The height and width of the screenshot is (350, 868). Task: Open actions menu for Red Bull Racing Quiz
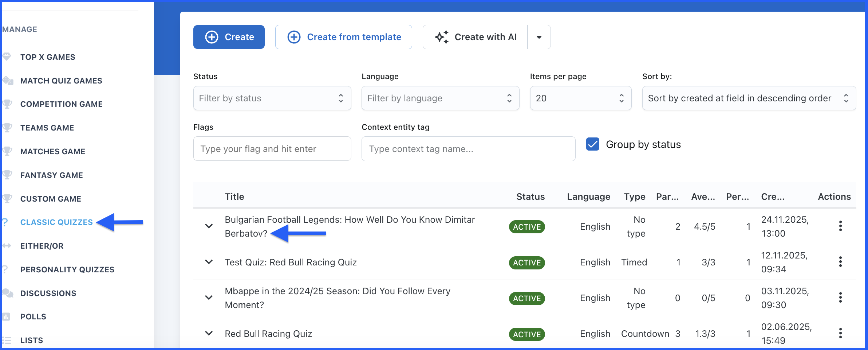[840, 333]
